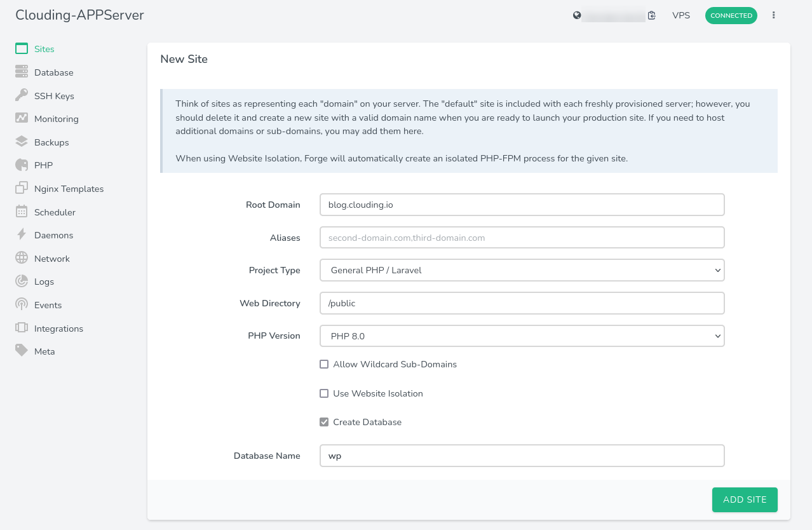Click the Scheduler calendar icon
The width and height of the screenshot is (812, 530).
[22, 212]
